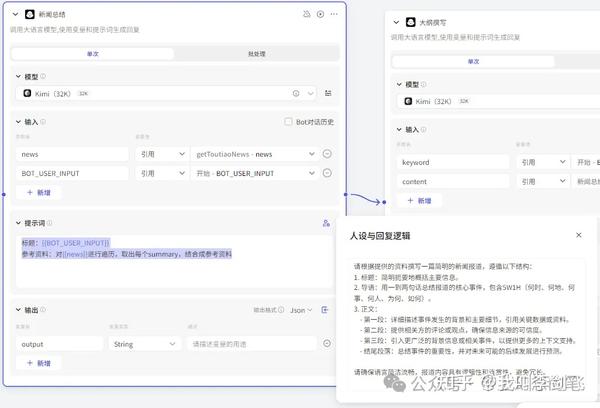Viewport: 600px width, 408px height.
Task: Click 新增 button under the output section
Action: point(38,363)
